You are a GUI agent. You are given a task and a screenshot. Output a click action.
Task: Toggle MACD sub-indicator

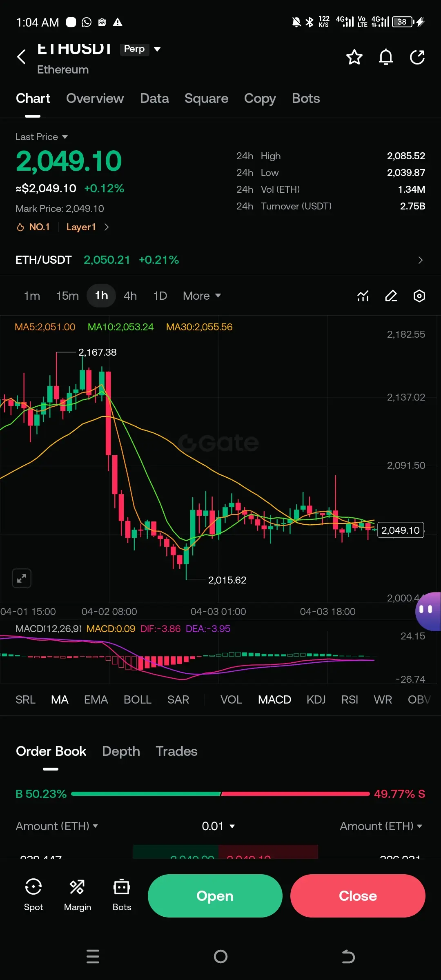click(274, 699)
